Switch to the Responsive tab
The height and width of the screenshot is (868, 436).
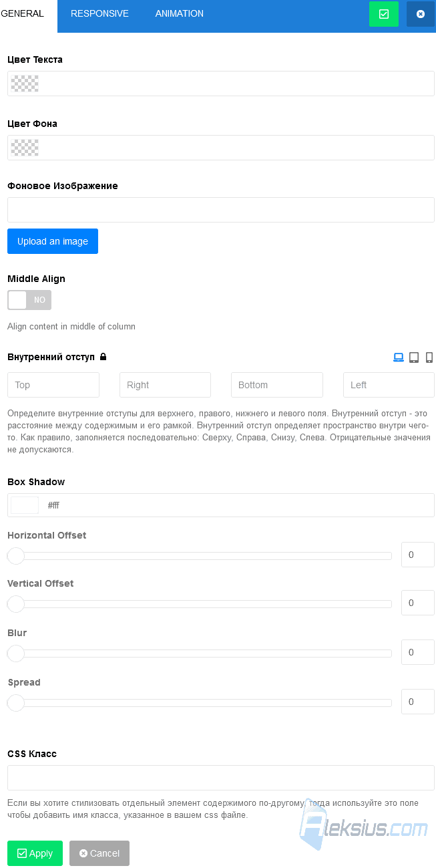coord(99,14)
